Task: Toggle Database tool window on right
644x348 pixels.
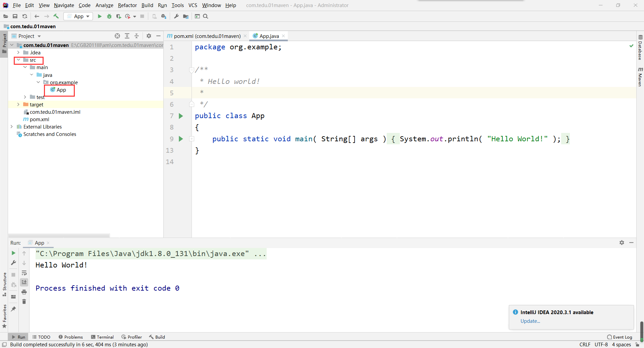Action: tap(640, 48)
